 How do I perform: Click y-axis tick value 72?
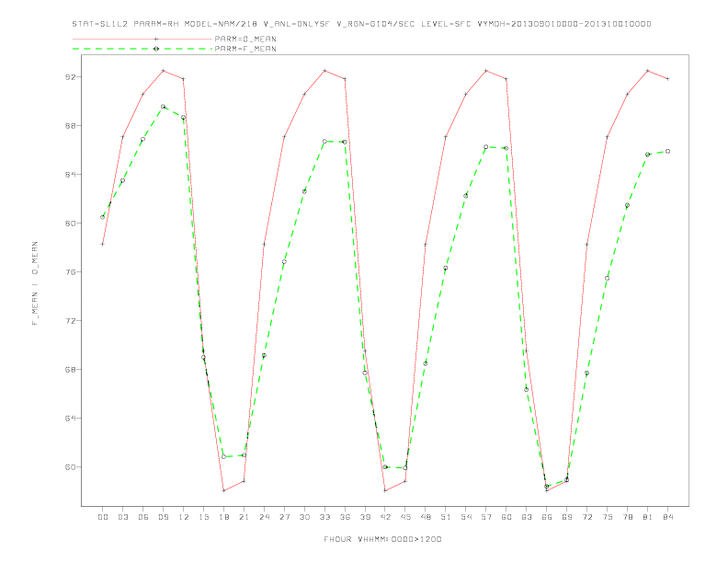[x=70, y=321]
